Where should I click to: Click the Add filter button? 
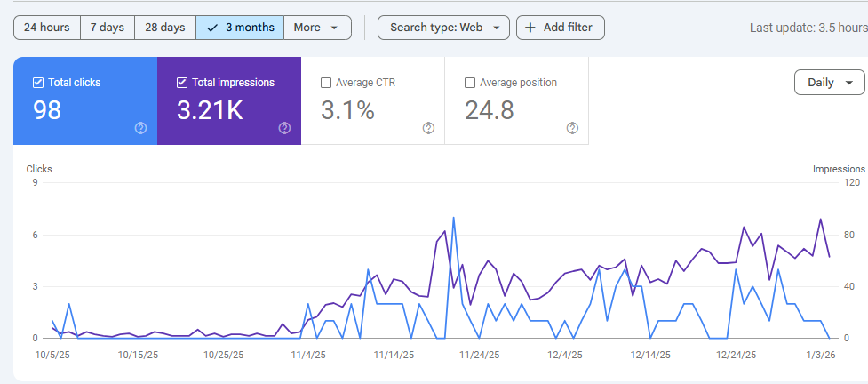560,28
